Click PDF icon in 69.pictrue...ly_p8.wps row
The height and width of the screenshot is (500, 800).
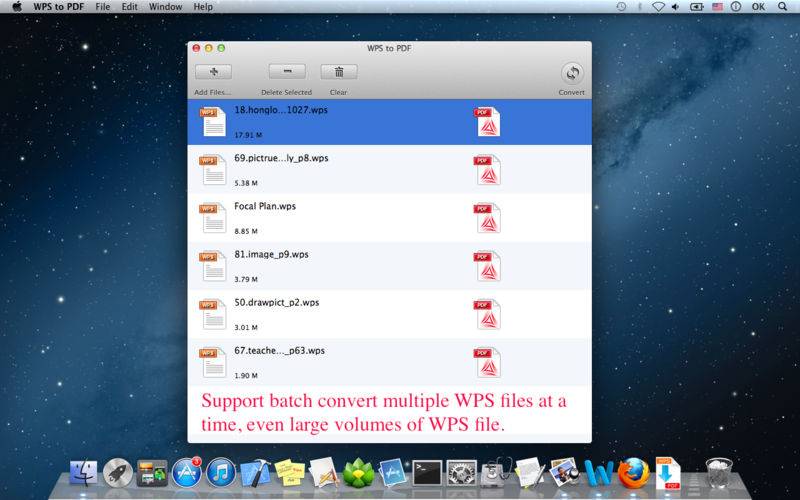pyautogui.click(x=487, y=169)
